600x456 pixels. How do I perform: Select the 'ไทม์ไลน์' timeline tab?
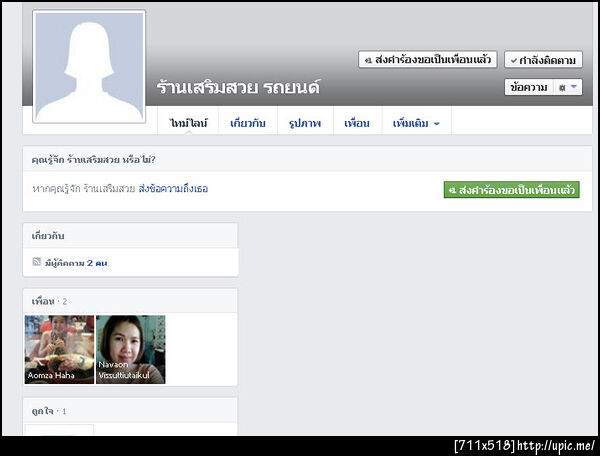[x=188, y=123]
